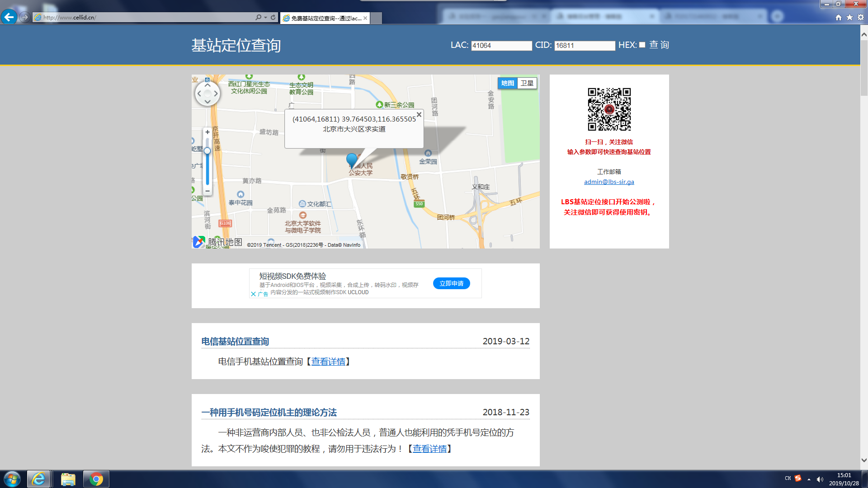
Task: Switch map to 地图 map view
Action: [507, 83]
